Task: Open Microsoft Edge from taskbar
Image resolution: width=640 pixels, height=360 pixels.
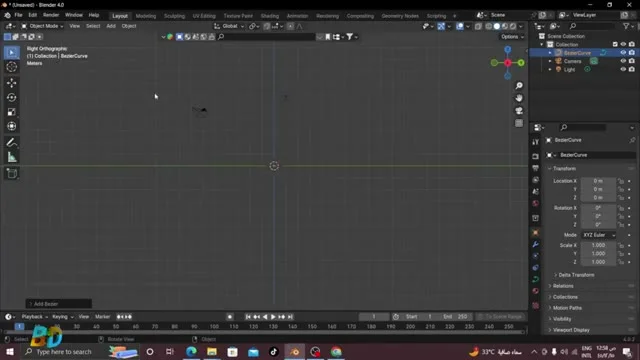Action: [x=191, y=352]
